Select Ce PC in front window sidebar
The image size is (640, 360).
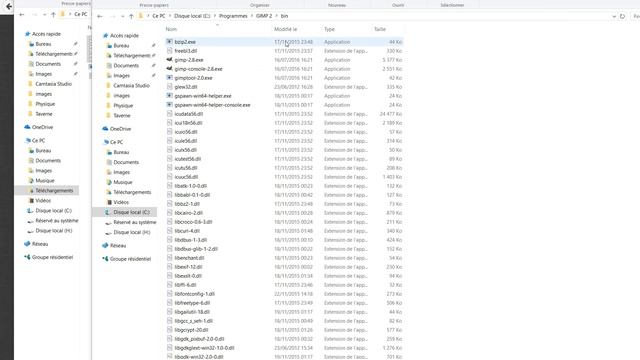(x=116, y=142)
